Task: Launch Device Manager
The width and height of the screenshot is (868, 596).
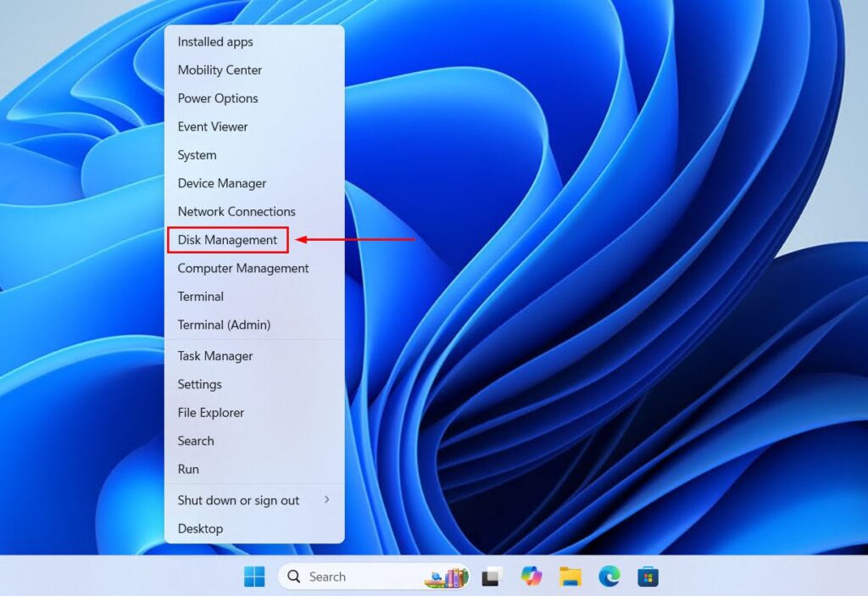Action: pyautogui.click(x=221, y=183)
